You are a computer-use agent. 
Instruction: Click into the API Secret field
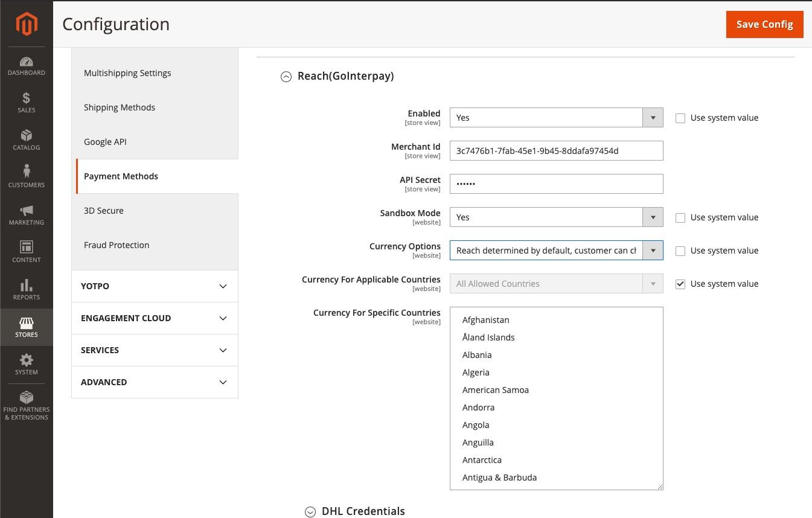point(556,184)
